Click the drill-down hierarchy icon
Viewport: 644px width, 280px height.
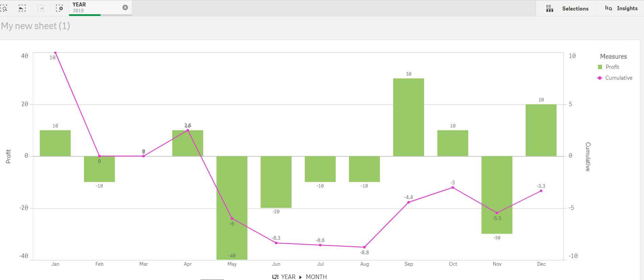tap(275, 277)
